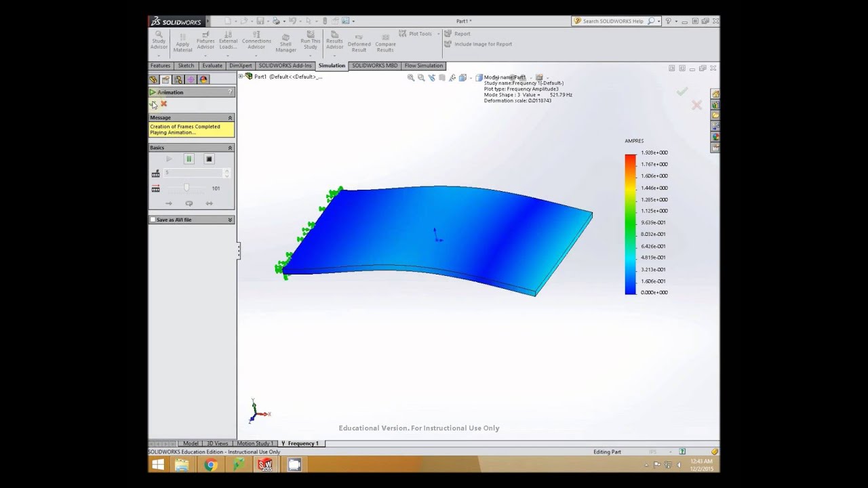
Task: Click the viewport red cancel cross
Action: pyautogui.click(x=696, y=105)
